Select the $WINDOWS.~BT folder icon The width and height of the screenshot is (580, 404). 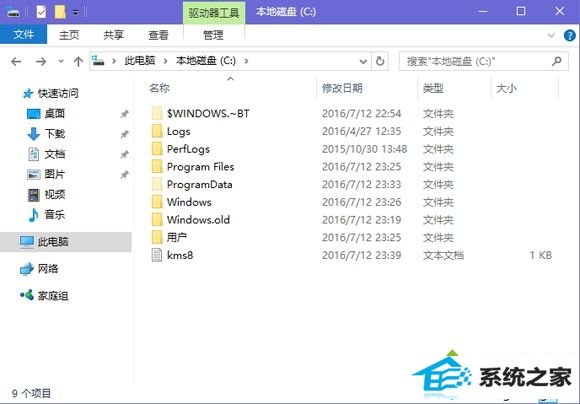click(x=157, y=113)
